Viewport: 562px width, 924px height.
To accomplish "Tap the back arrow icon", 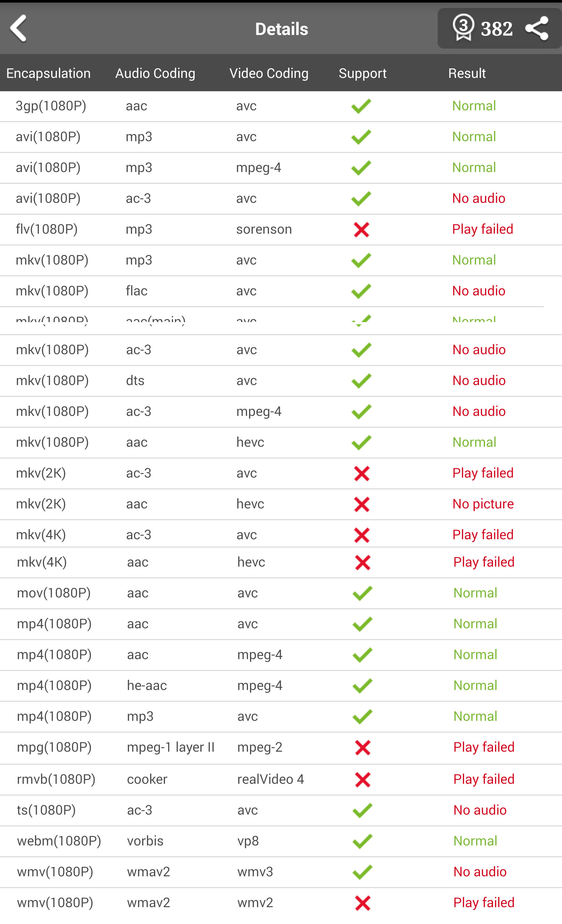I will click(18, 29).
